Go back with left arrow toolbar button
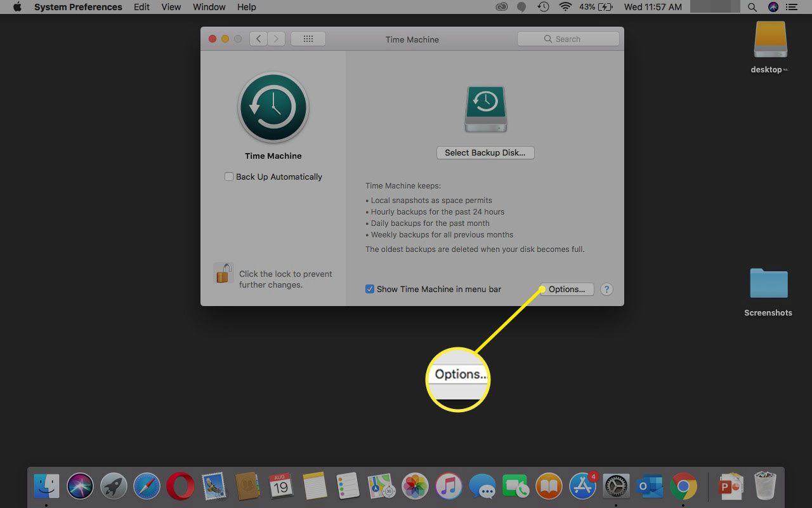Screen dimensions: 812x508 [258, 39]
